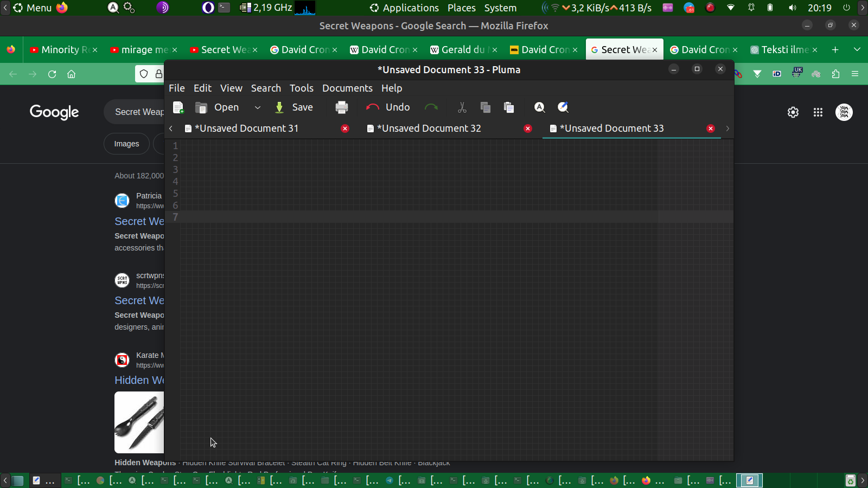Close the Unsaved Document 33 tab
The width and height of the screenshot is (868, 488).
click(x=711, y=129)
